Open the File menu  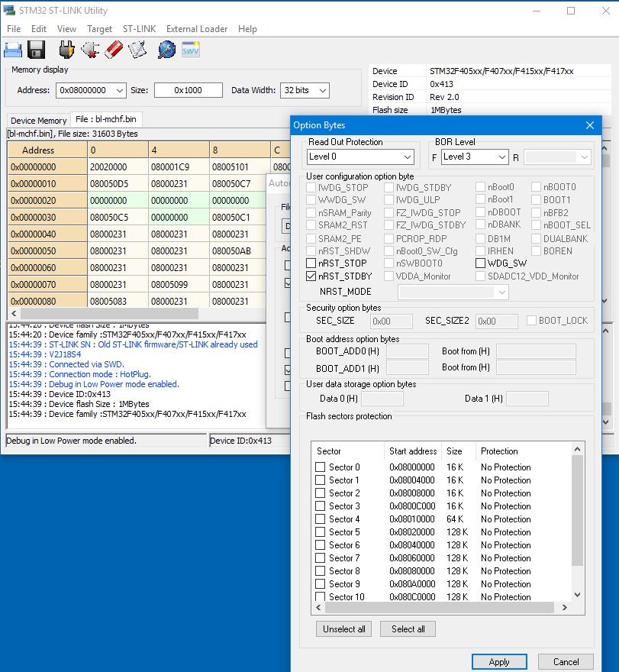(14, 29)
